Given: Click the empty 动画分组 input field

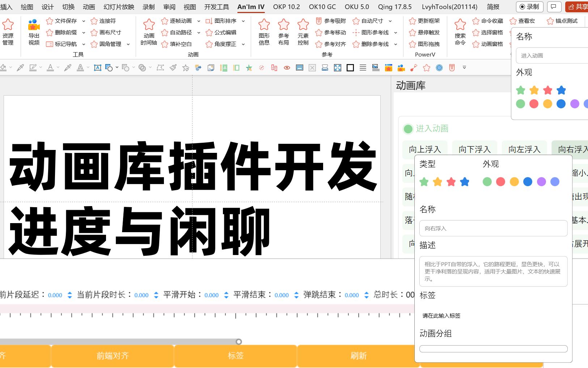Looking at the screenshot, I should (x=493, y=349).
